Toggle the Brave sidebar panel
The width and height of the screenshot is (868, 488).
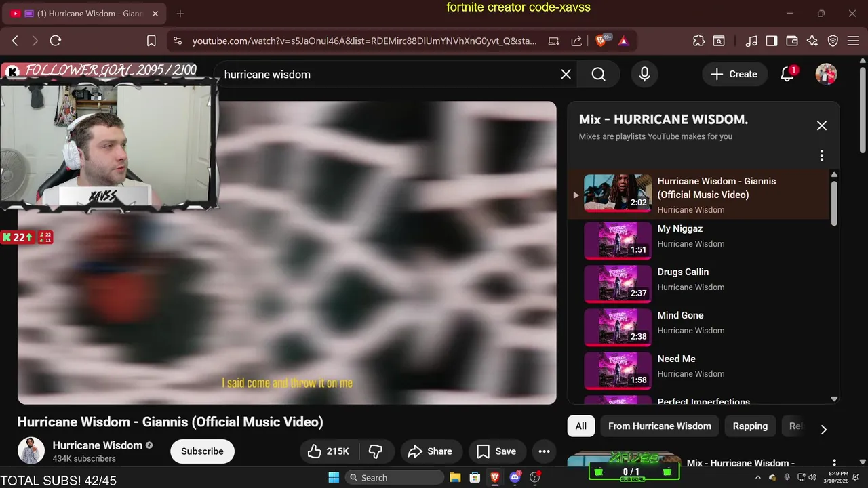coord(772,41)
